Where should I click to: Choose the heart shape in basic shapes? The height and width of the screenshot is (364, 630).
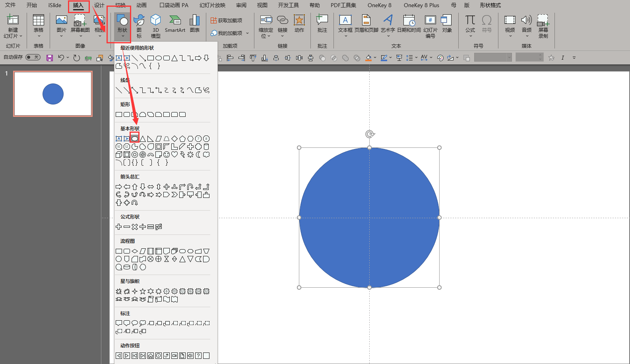click(174, 155)
